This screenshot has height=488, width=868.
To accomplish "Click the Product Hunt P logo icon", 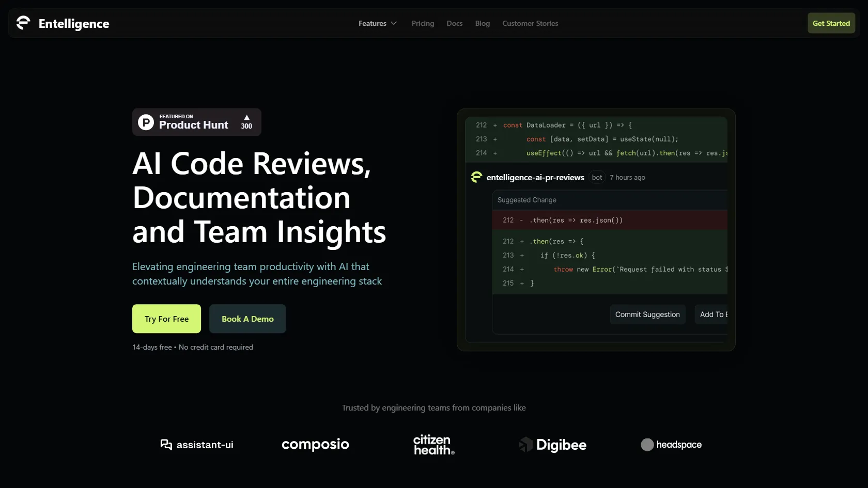I will (146, 122).
